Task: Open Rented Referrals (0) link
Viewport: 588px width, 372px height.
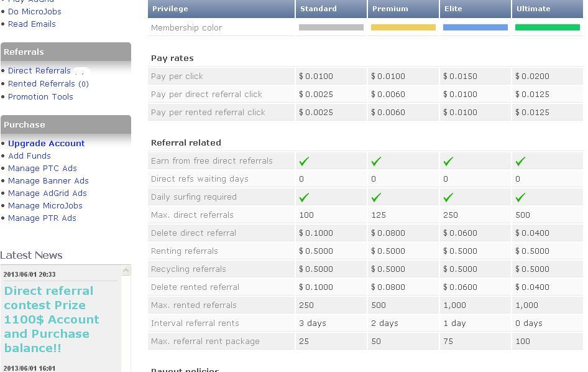Action: 48,84
